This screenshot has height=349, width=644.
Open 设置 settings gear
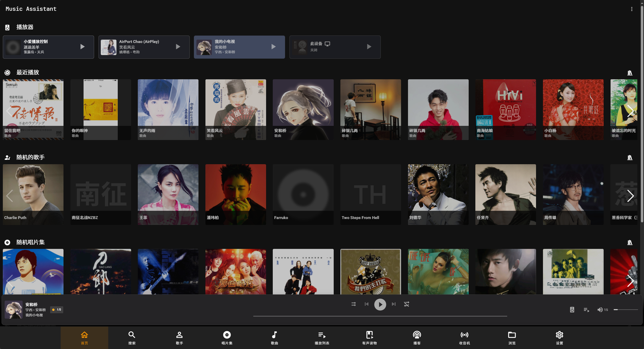559,337
